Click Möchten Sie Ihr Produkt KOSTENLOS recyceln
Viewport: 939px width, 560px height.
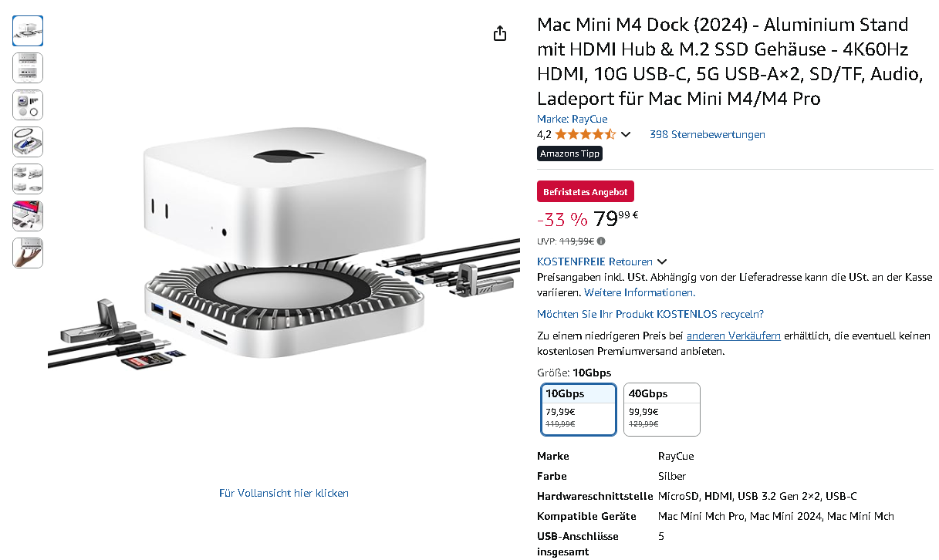click(x=650, y=314)
